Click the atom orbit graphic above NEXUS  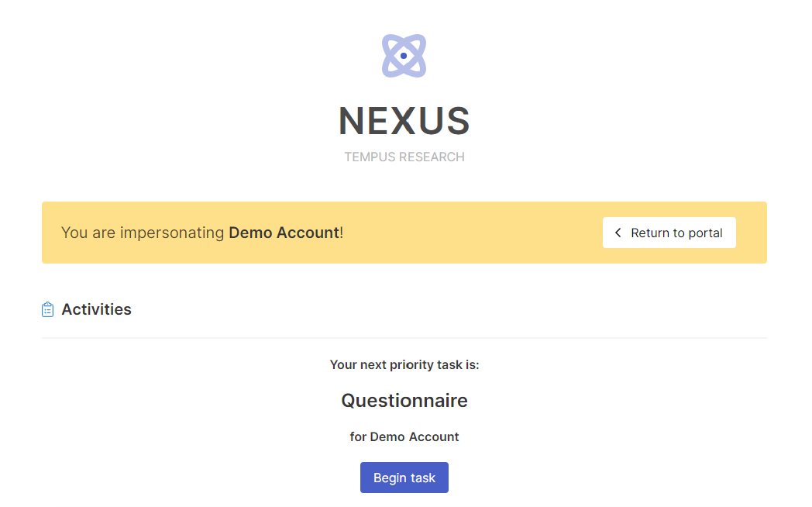coord(404,55)
